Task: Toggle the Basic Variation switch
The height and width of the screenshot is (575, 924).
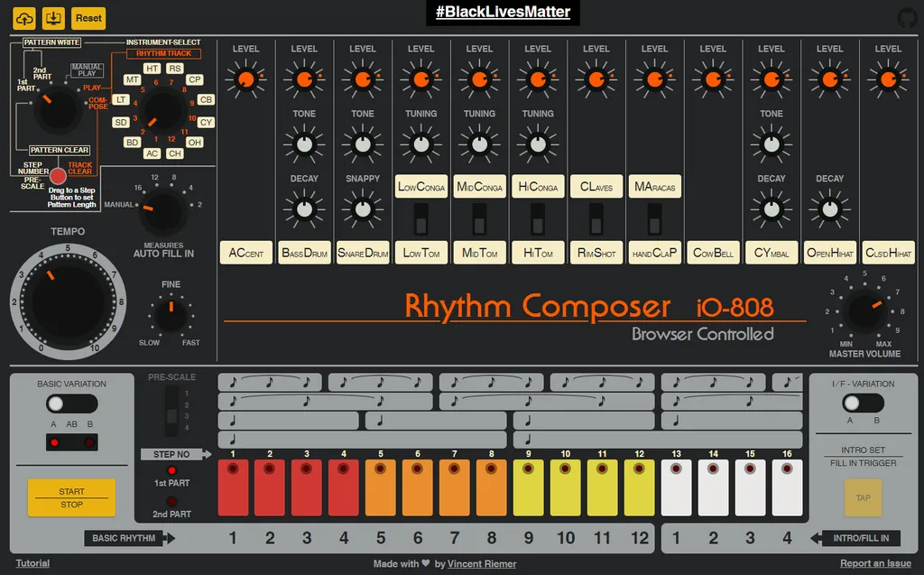Action: point(71,403)
